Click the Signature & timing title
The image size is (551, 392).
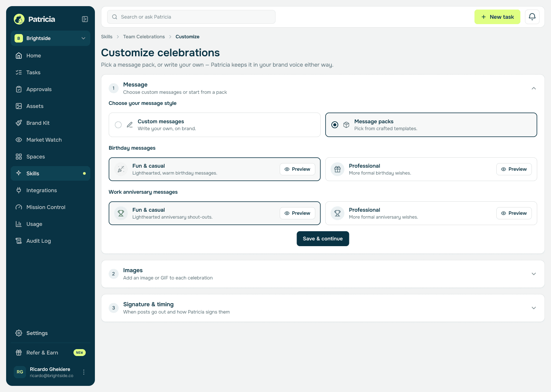(148, 304)
